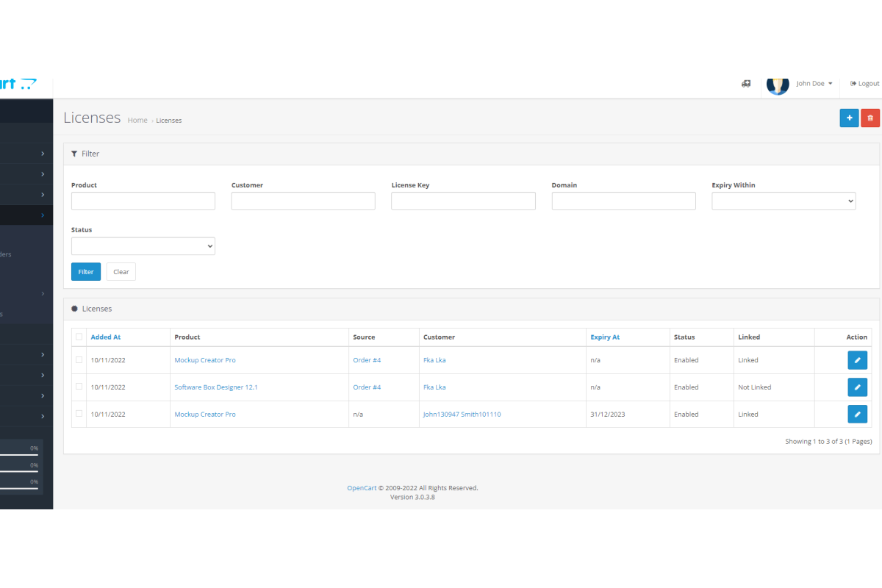Click the John Doe profile avatar
882x588 pixels.
click(778, 84)
